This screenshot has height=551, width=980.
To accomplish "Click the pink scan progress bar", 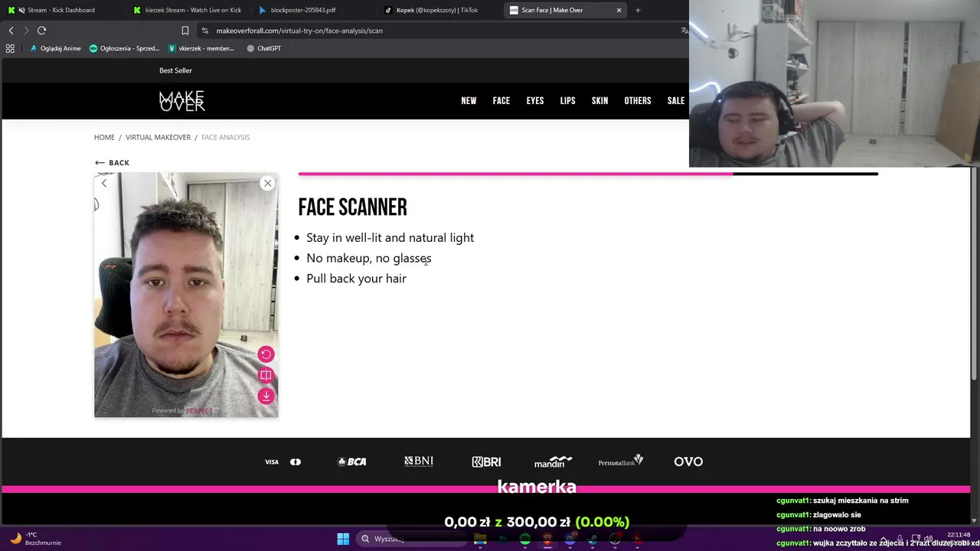I will [515, 174].
